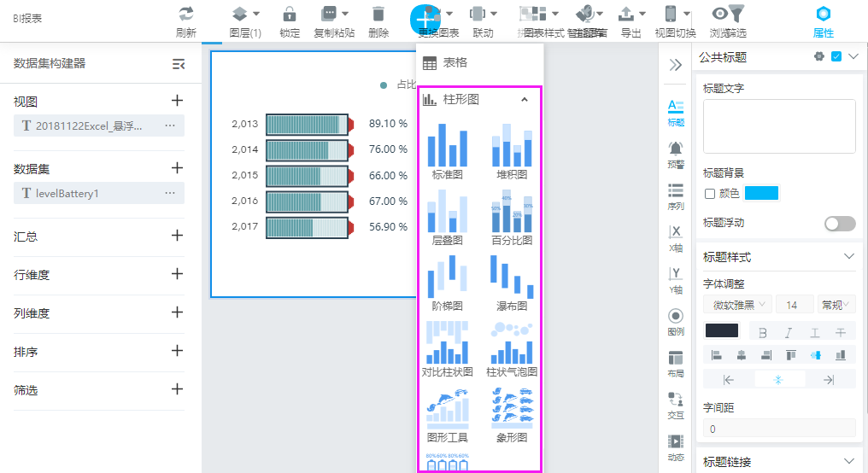Toggle underline title formatting

pyautogui.click(x=815, y=332)
